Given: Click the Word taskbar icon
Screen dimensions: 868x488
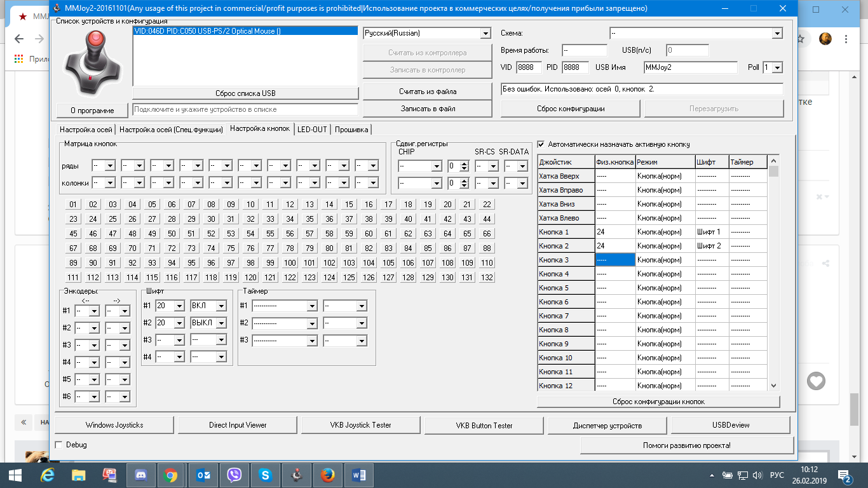Looking at the screenshot, I should coord(358,475).
